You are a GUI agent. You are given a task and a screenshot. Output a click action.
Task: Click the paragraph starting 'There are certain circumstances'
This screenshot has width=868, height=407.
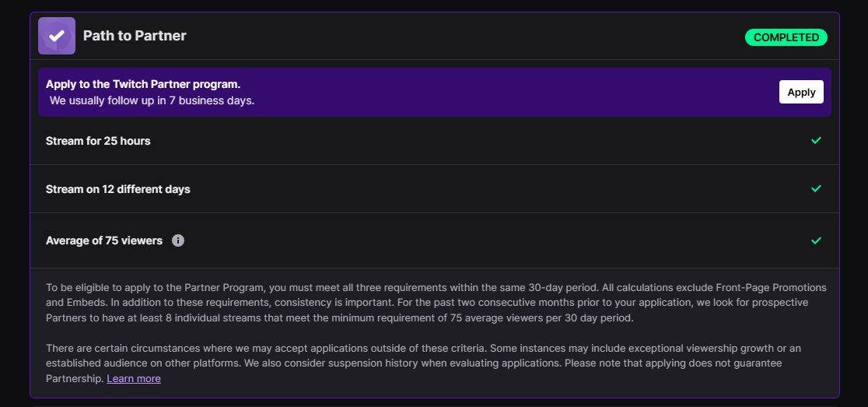click(423, 363)
